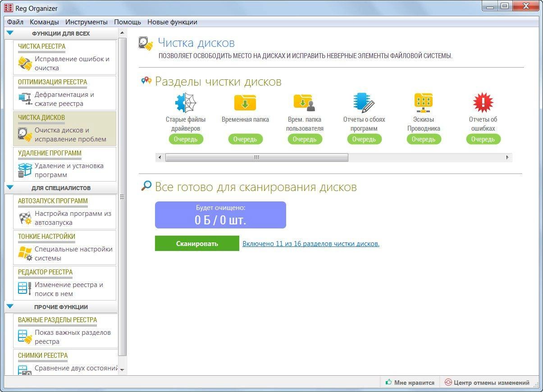Click the magnifier icon near scan heading
Viewport: 543px width, 392px height.
[146, 186]
